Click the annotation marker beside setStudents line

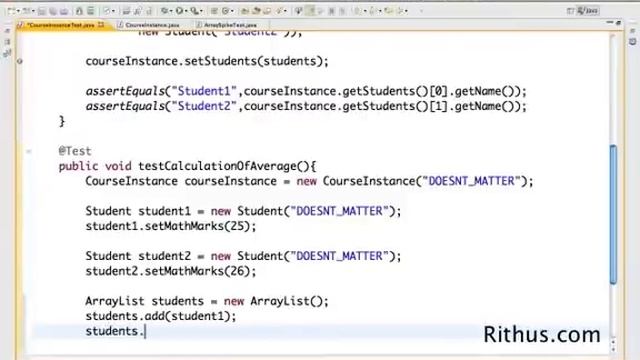tap(20, 61)
